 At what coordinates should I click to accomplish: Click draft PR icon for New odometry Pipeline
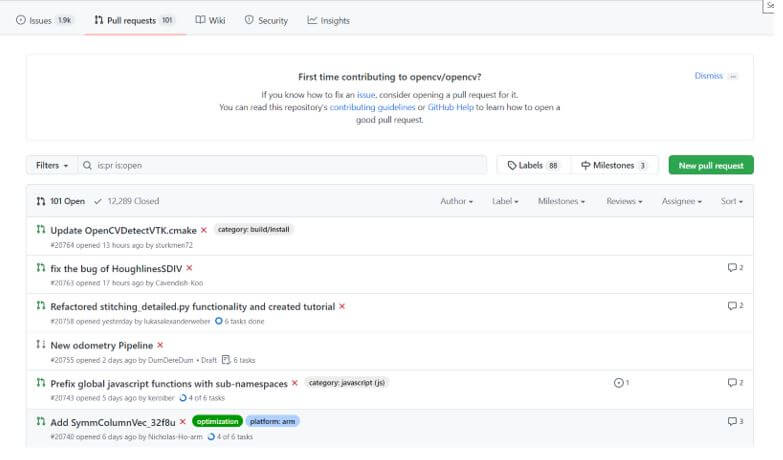[41, 345]
